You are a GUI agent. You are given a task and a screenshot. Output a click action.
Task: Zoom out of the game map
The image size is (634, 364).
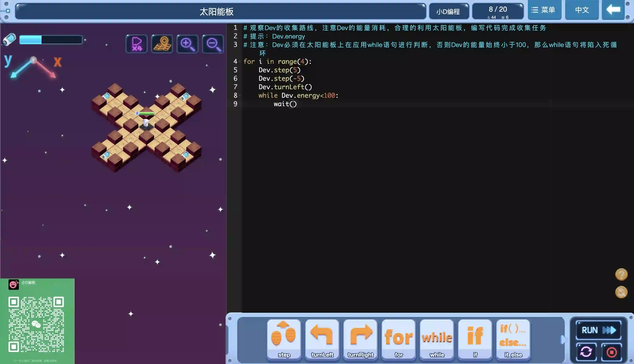pyautogui.click(x=213, y=44)
